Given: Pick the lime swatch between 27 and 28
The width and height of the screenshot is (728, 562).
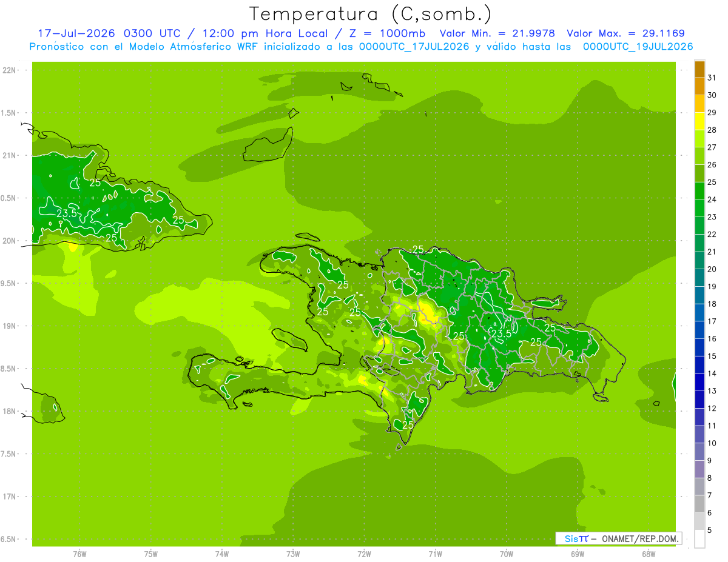Looking at the screenshot, I should click(x=699, y=139).
